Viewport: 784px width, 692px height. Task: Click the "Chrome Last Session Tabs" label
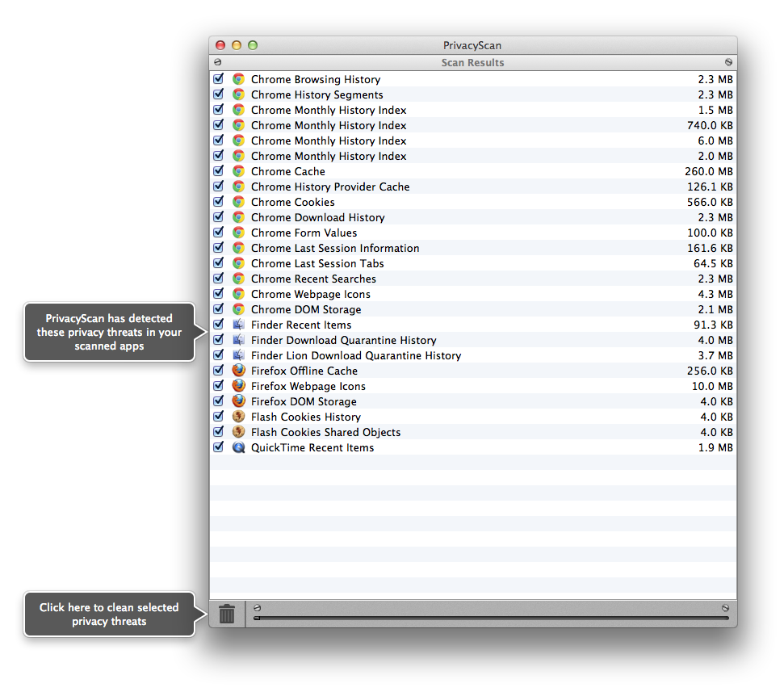(317, 263)
